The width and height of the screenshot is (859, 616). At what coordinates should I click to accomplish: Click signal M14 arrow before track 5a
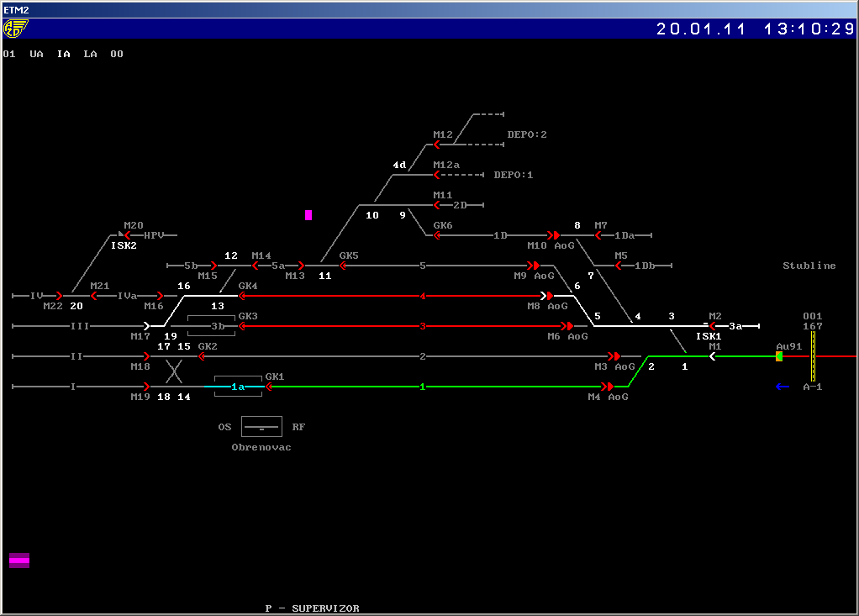pos(255,266)
